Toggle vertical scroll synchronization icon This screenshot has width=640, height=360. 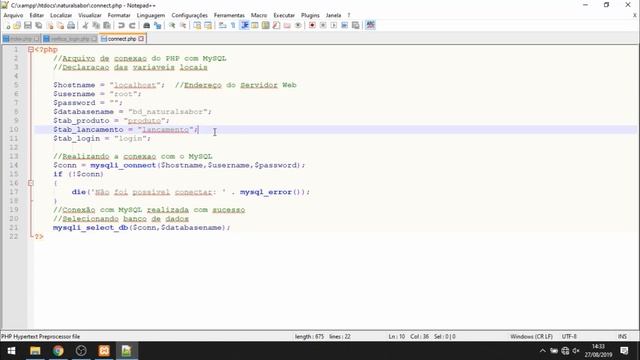coord(197,25)
